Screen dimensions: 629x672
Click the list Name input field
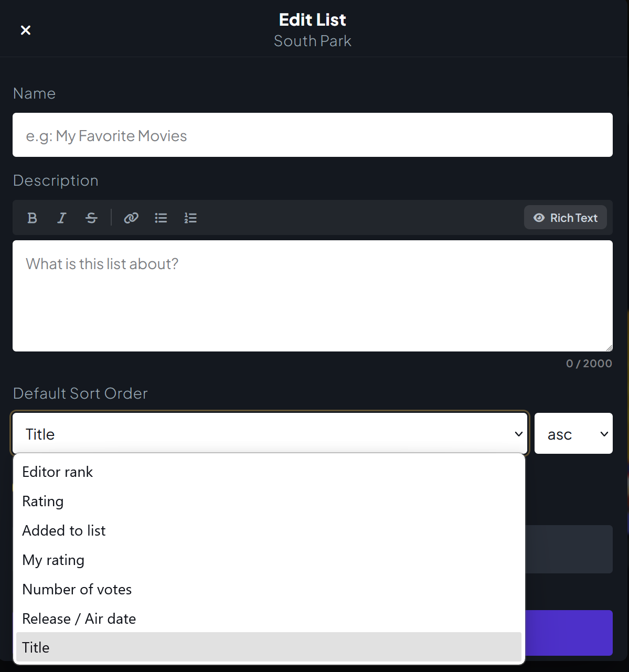coord(313,135)
